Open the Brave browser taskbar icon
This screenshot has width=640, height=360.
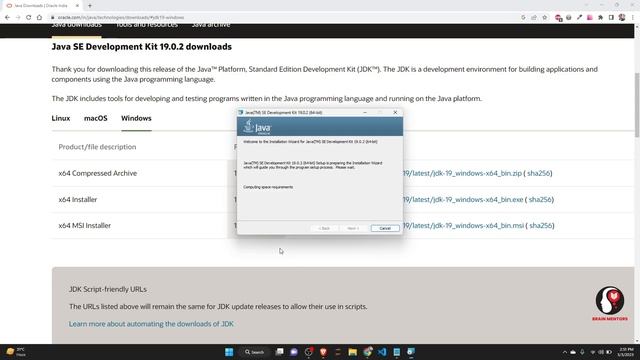323,352
